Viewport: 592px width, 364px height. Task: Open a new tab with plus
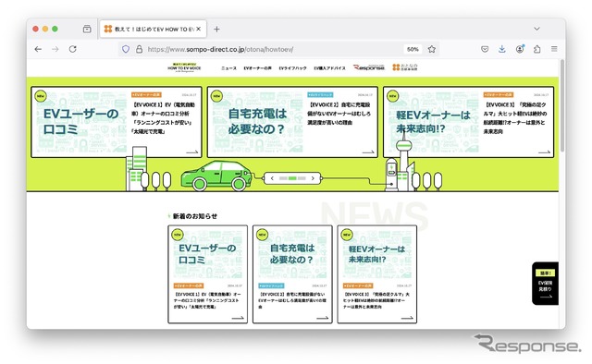coord(216,29)
